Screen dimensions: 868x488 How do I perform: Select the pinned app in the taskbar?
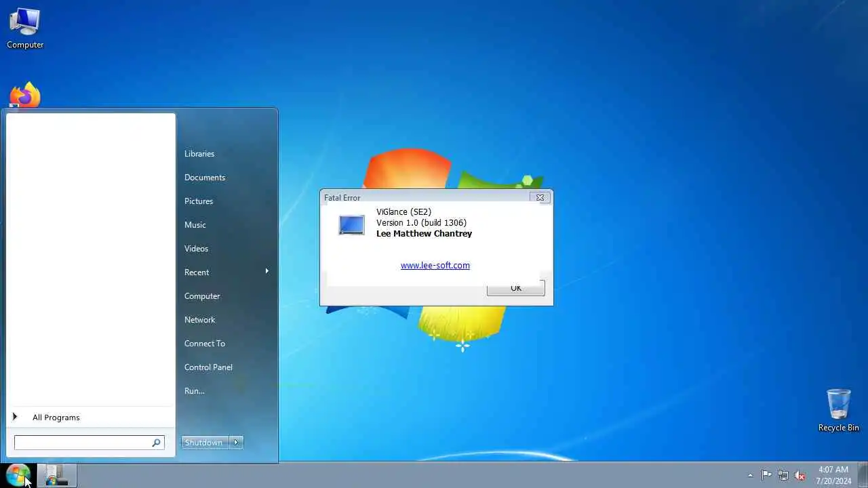tap(57, 475)
